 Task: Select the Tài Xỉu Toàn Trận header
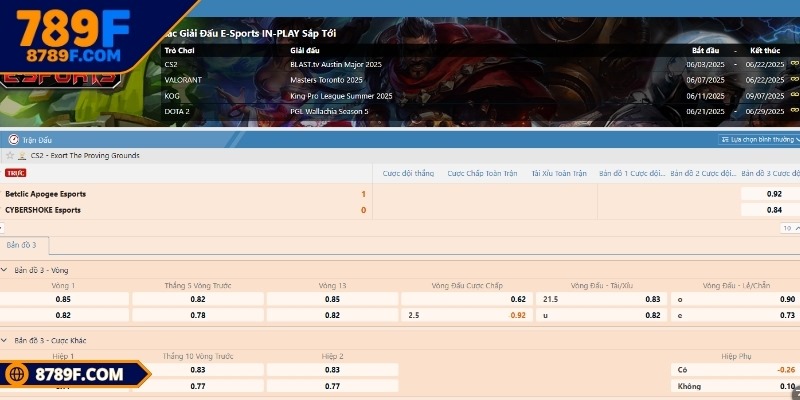[x=559, y=173]
